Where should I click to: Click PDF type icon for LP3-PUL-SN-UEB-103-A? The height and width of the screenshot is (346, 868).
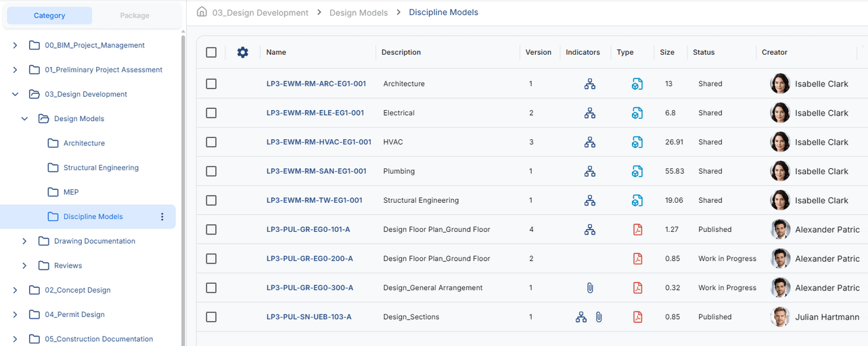637,317
